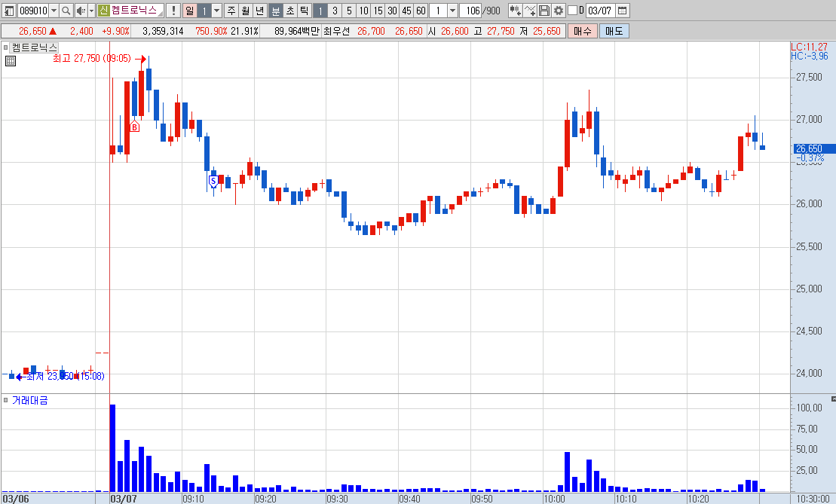Open the interval value dropdown after 60
This screenshot has width=836, height=504.
tap(452, 11)
